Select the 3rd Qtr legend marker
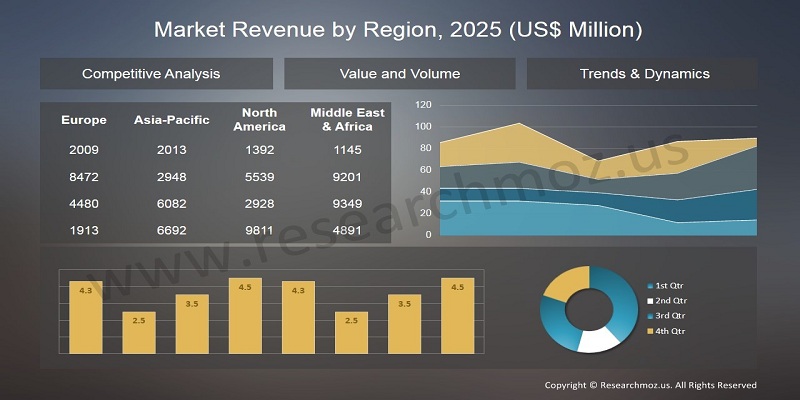Viewport: 800px width, 400px height. coord(650,316)
